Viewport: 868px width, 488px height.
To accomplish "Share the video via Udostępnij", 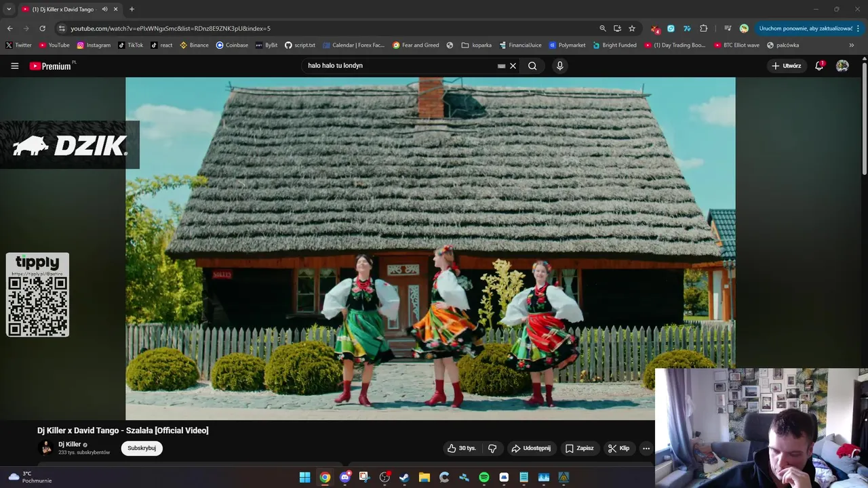I will coord(531,448).
